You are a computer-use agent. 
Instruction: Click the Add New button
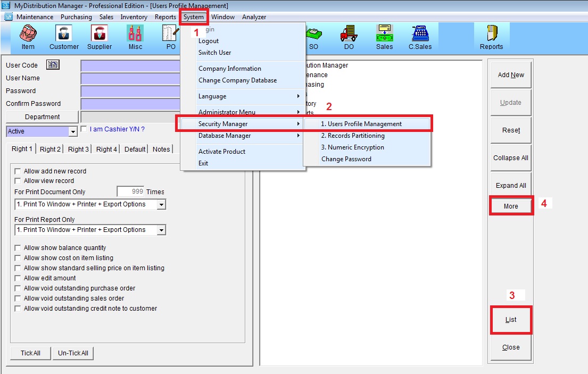(511, 75)
